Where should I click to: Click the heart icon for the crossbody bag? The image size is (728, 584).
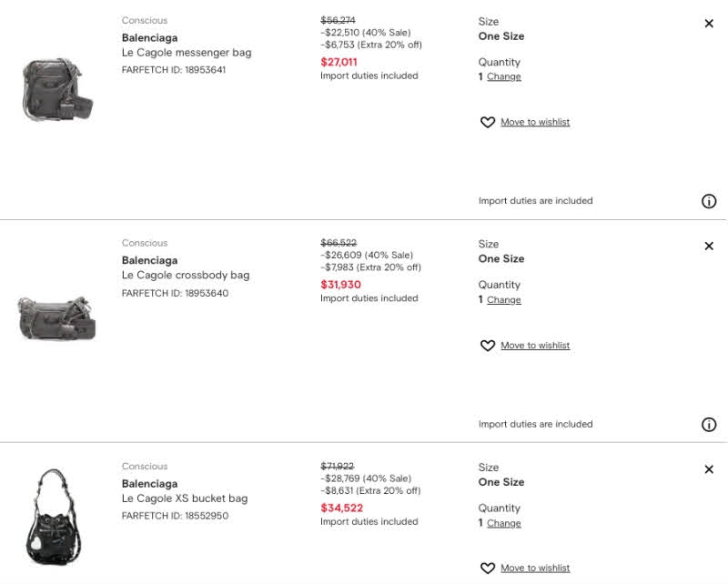(488, 346)
